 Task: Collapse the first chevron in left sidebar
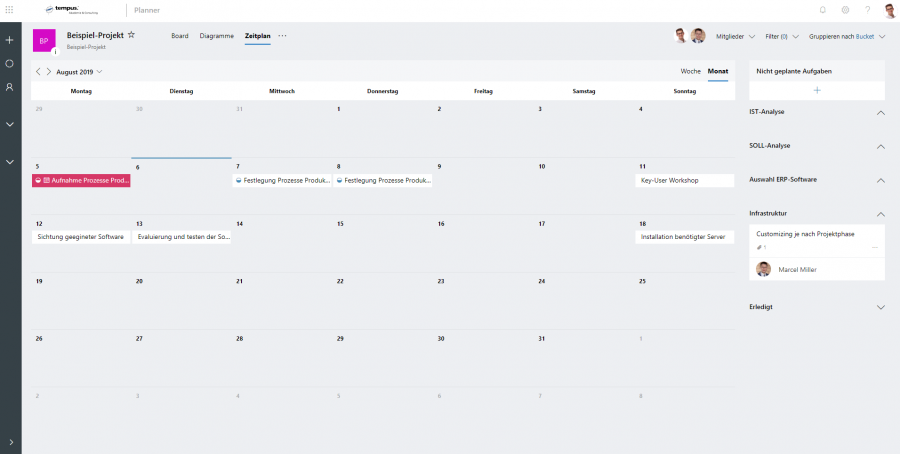10,125
